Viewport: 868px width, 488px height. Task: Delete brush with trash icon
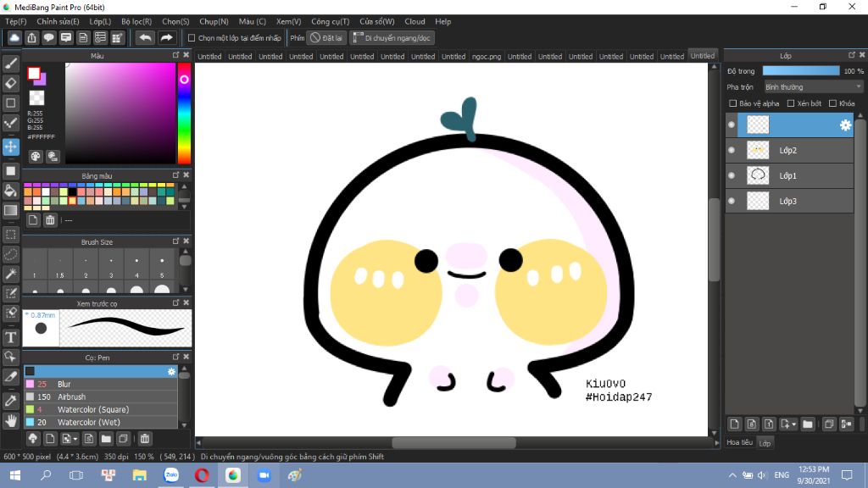click(144, 439)
